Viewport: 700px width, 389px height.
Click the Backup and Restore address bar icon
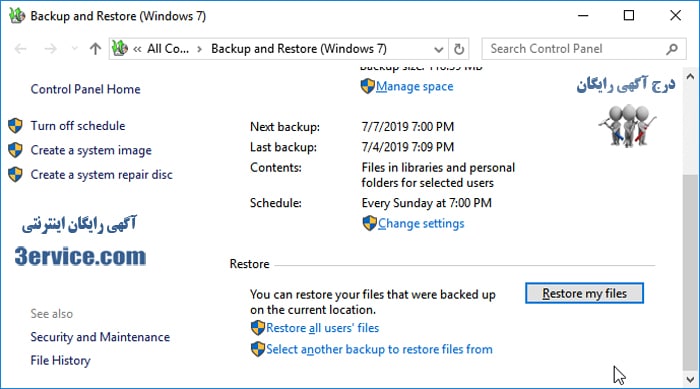(120, 48)
